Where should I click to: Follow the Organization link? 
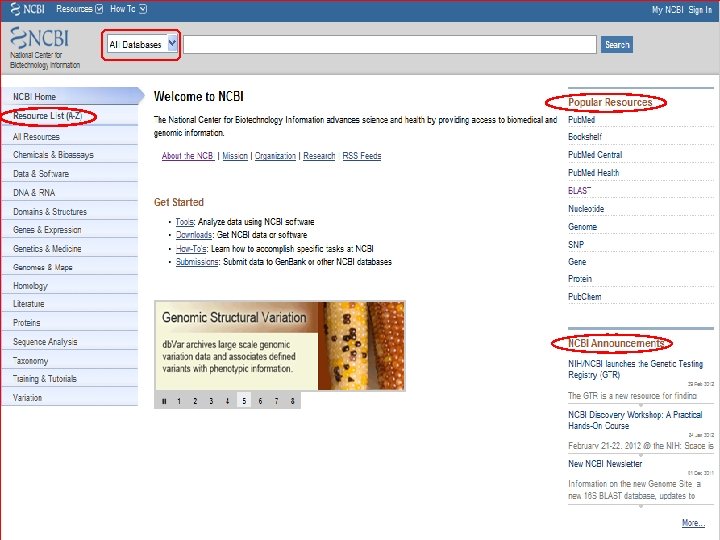point(275,156)
